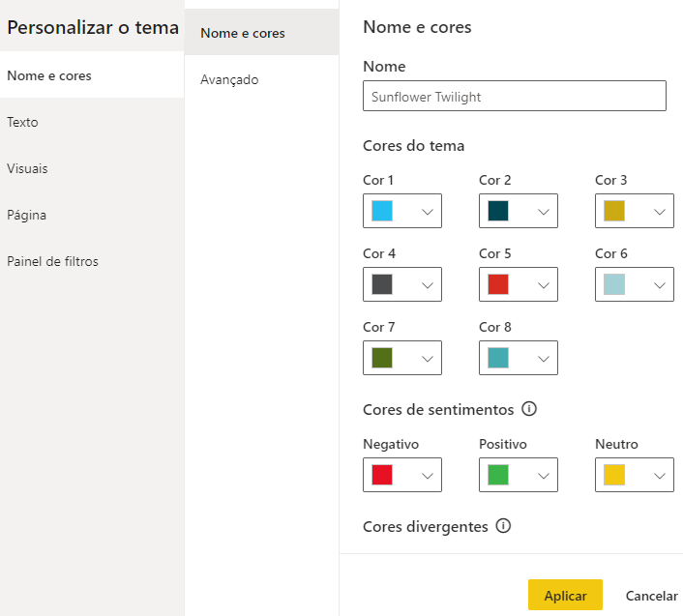Image resolution: width=683 pixels, height=616 pixels.
Task: Click info icon beside Cores de sentimentos
Action: point(529,409)
